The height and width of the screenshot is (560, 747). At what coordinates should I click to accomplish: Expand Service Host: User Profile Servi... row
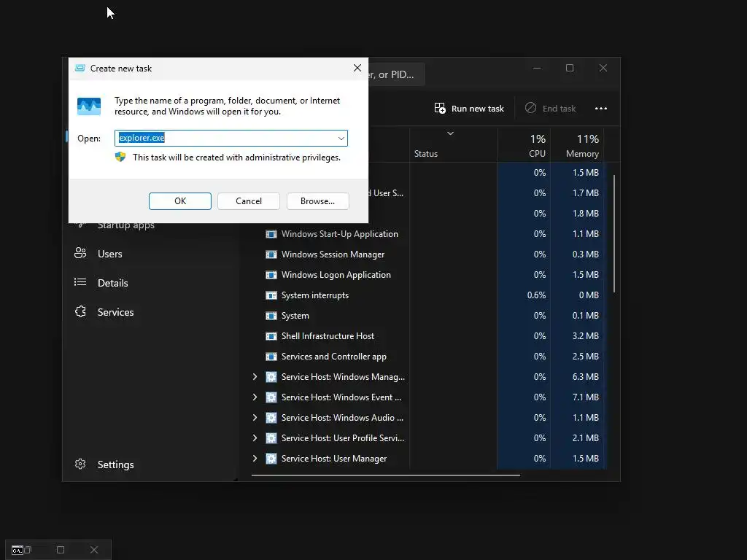(x=255, y=438)
